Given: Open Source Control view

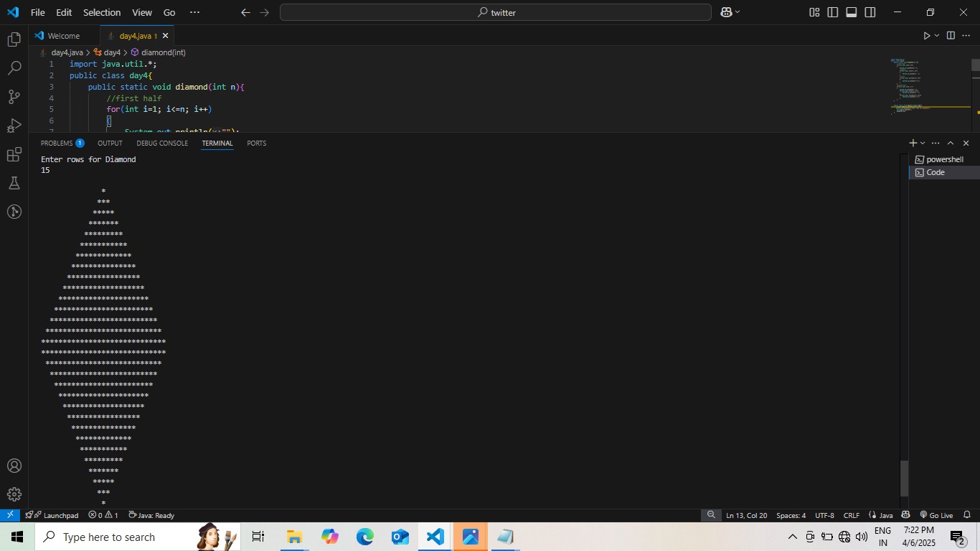Looking at the screenshot, I should [14, 97].
